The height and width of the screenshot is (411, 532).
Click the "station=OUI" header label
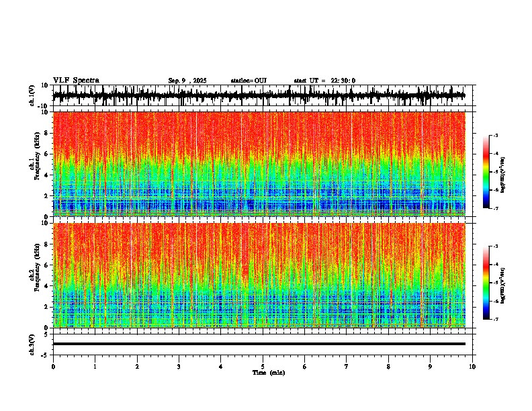pyautogui.click(x=249, y=81)
